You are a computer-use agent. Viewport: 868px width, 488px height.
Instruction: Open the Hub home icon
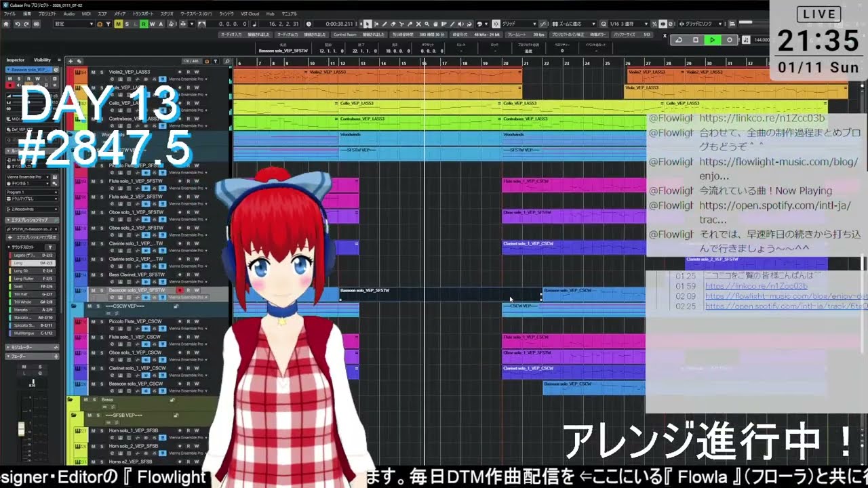point(7,24)
